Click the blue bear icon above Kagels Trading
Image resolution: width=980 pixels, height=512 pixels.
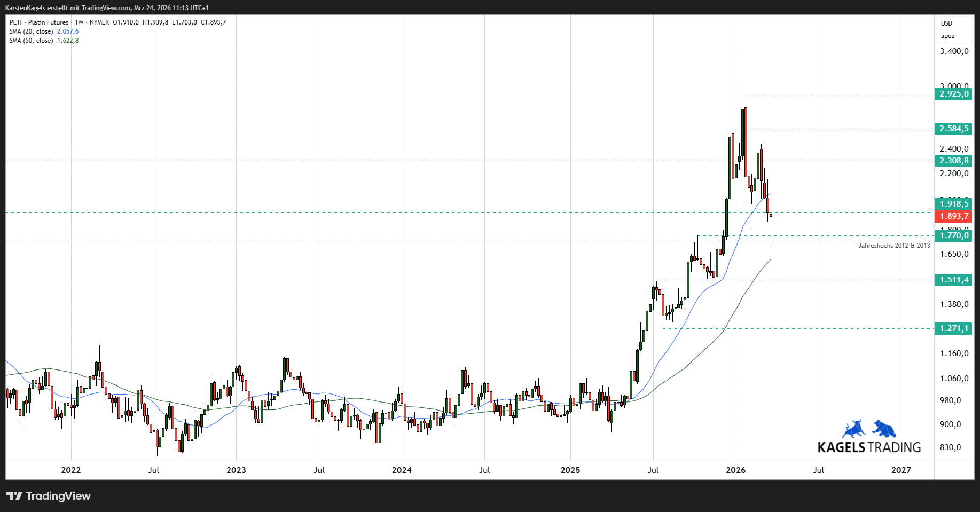[884, 429]
